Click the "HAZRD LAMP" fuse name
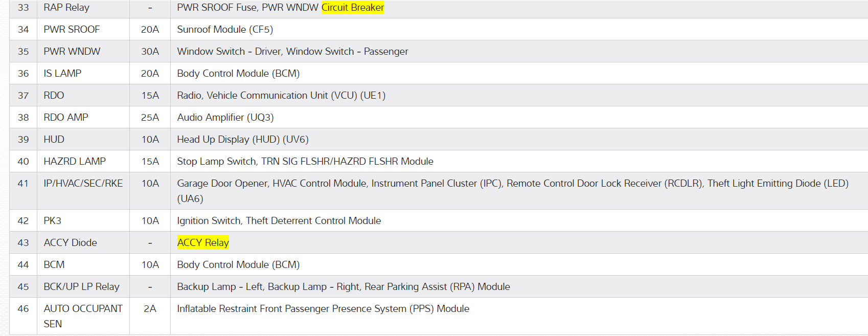Image resolution: width=868 pixels, height=336 pixels. [75, 162]
